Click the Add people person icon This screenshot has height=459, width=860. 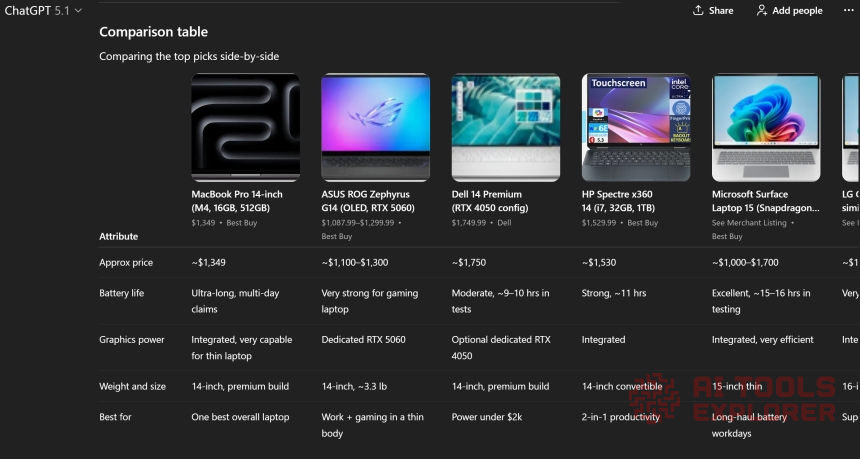point(762,10)
